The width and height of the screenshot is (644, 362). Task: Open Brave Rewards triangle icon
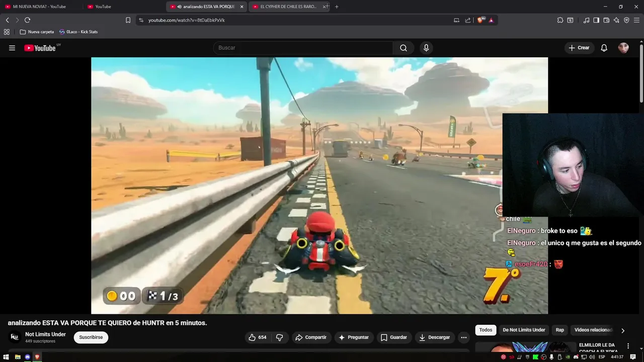click(491, 20)
